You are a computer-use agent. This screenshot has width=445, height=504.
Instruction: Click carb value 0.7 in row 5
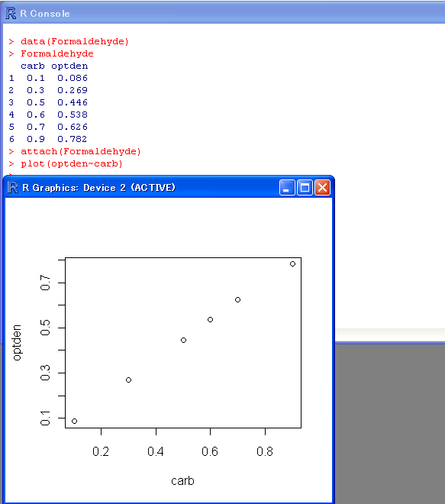pyautogui.click(x=36, y=127)
